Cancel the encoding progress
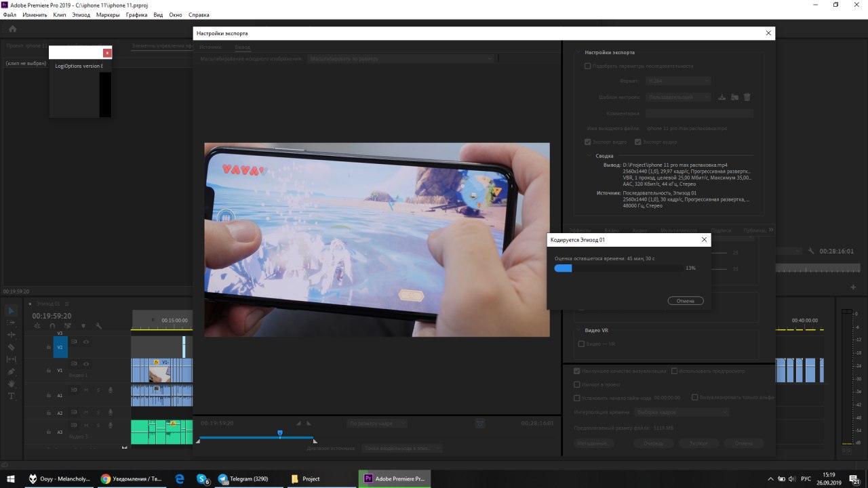This screenshot has height=488, width=868. pyautogui.click(x=686, y=300)
